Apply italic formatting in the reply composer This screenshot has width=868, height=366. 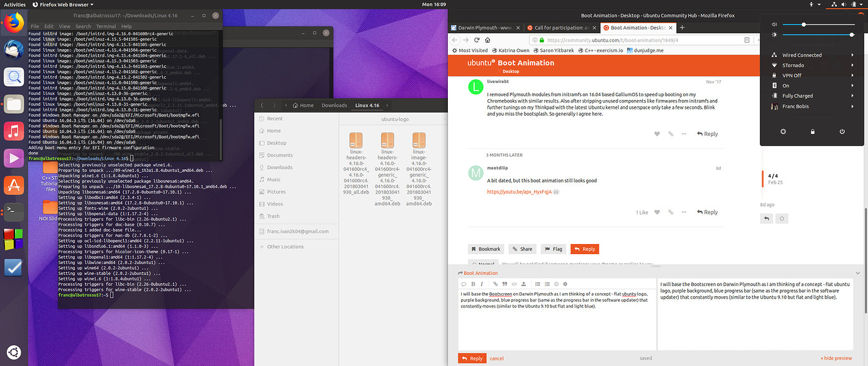click(482, 284)
